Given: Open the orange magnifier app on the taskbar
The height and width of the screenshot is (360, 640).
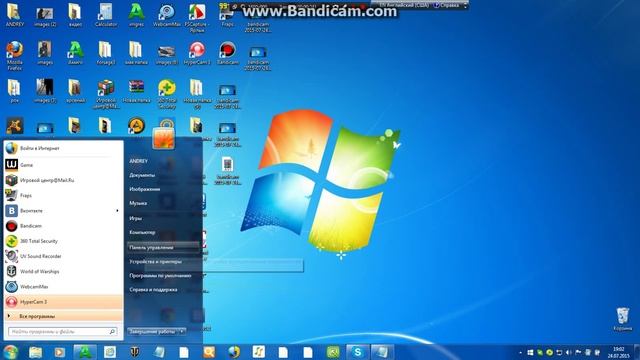Looking at the screenshot, I should tap(209, 352).
